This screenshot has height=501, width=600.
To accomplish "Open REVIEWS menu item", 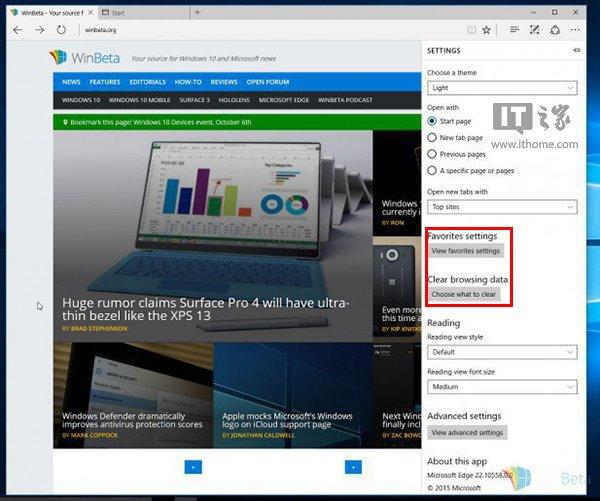I will 224,82.
